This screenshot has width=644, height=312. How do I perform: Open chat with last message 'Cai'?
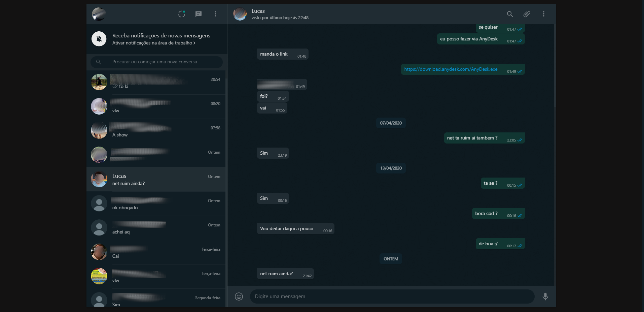pos(156,252)
